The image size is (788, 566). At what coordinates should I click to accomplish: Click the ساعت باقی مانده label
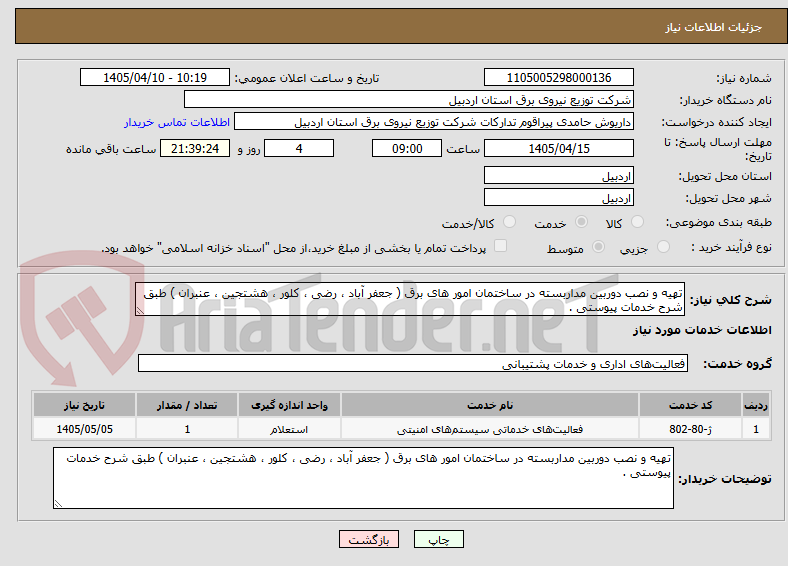pos(111,149)
